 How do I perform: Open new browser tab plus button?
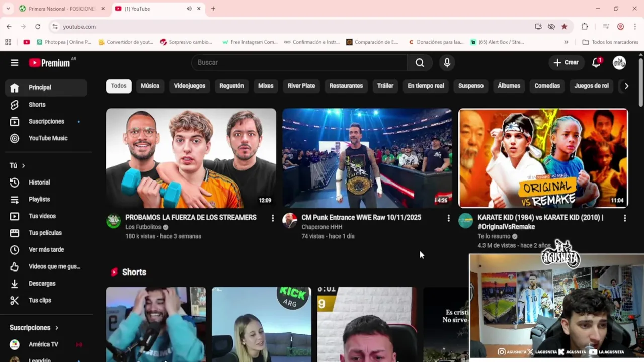click(x=213, y=9)
